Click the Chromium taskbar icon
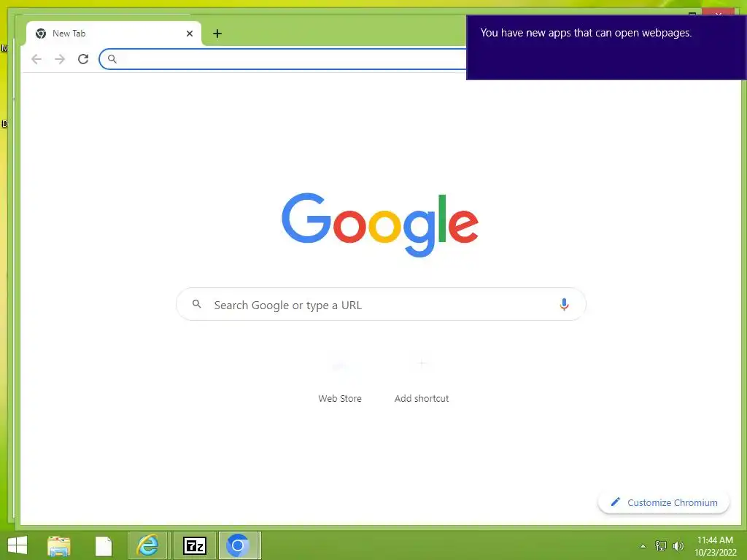The height and width of the screenshot is (560, 747). (239, 545)
